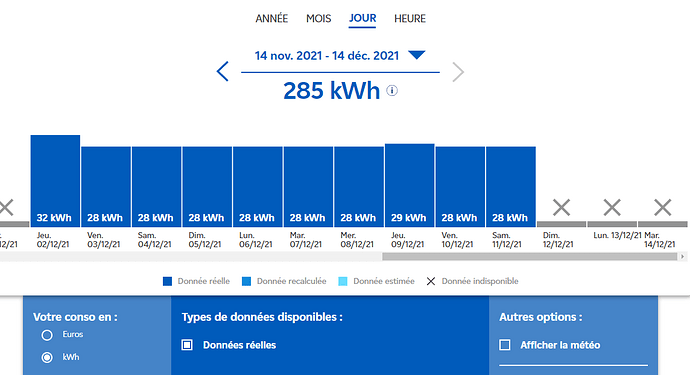Image resolution: width=690 pixels, height=375 pixels.
Task: Click the Sam. 11/12/21 axis label
Action: point(508,240)
